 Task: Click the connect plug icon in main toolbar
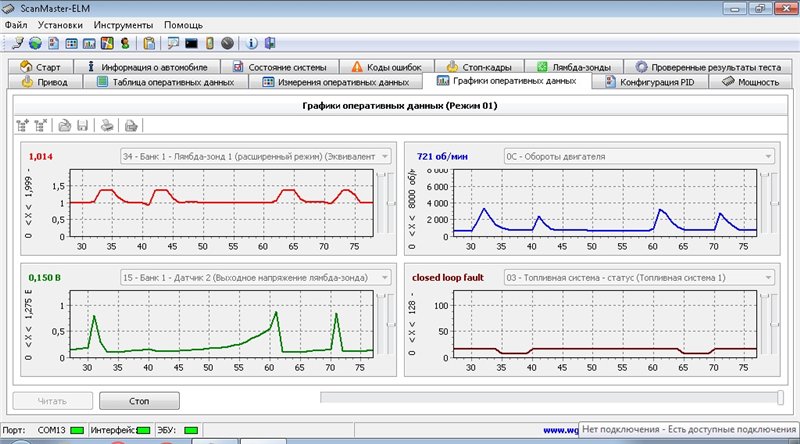tap(17, 43)
